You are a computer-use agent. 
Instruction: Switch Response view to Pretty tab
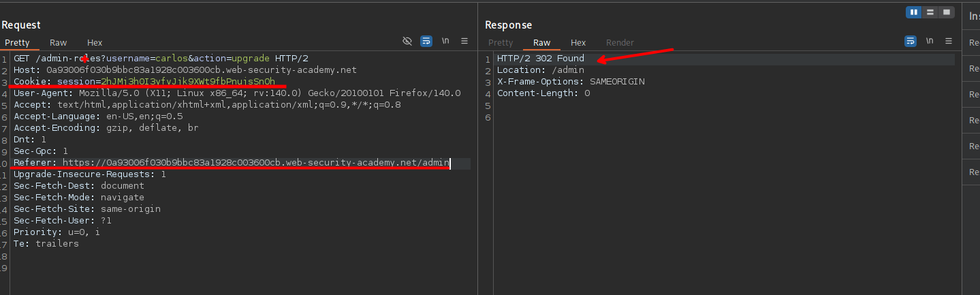501,43
